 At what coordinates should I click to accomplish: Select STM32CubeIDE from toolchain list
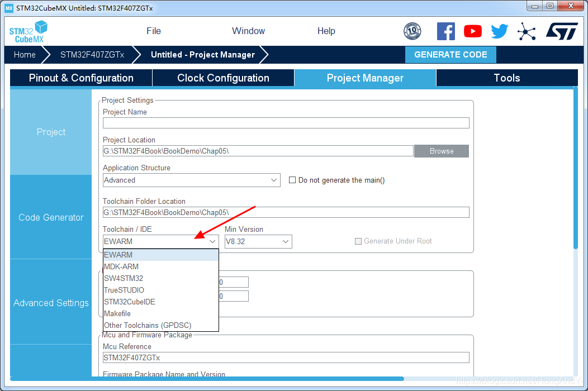coord(161,302)
